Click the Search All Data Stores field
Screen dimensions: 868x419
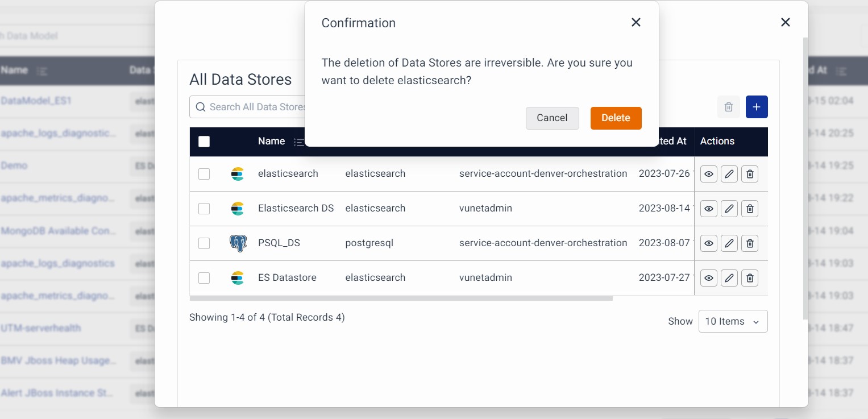(x=250, y=107)
